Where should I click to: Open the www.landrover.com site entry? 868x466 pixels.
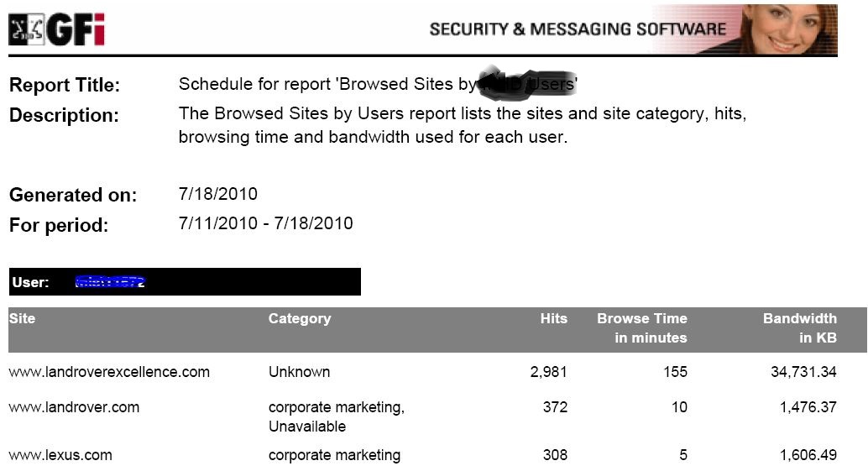(74, 407)
